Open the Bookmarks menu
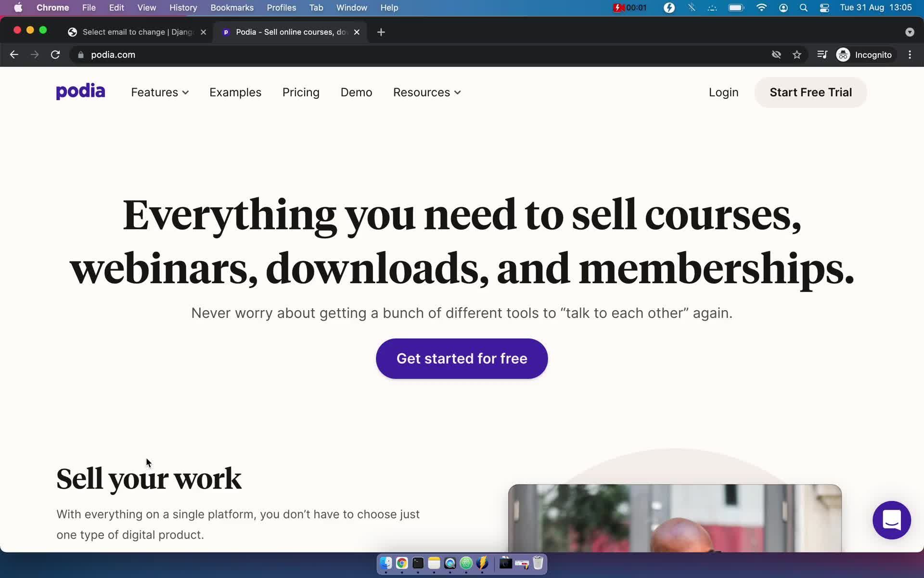The width and height of the screenshot is (924, 578). (231, 8)
